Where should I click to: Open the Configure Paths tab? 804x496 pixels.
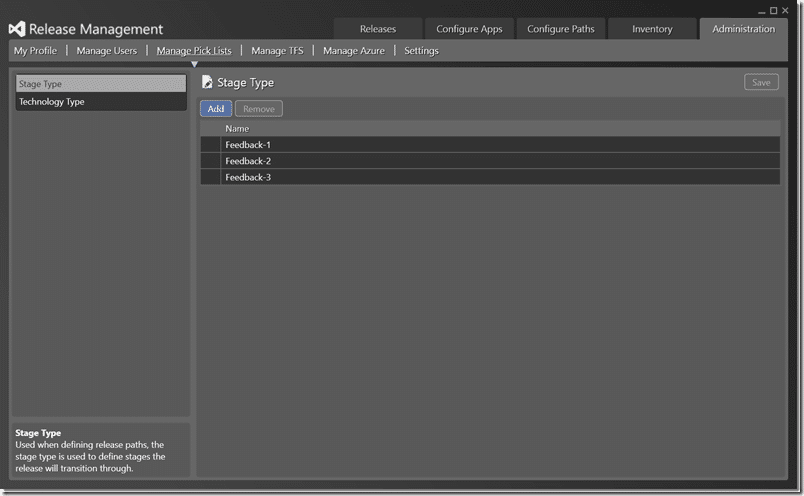pos(560,29)
